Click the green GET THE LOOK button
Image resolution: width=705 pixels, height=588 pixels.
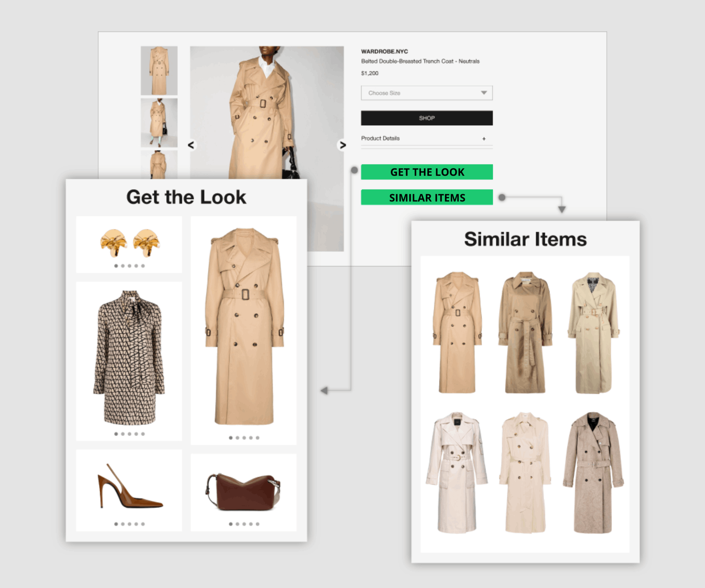pos(427,172)
